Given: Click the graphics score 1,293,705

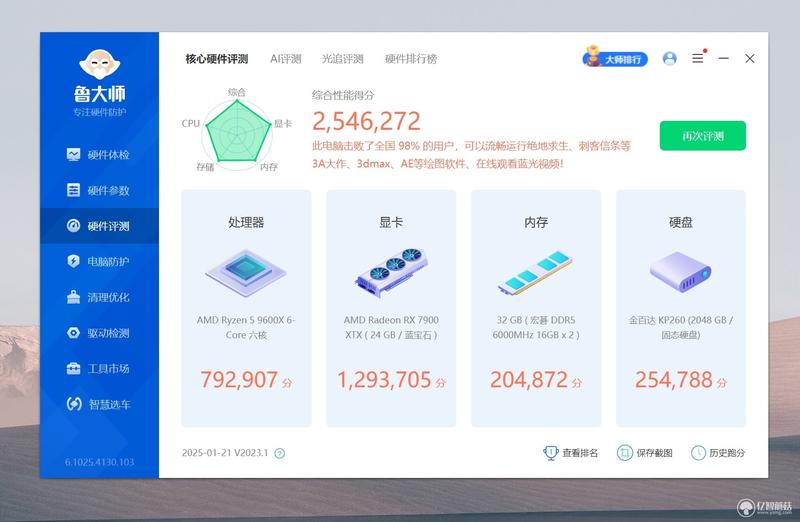Looking at the screenshot, I should (384, 380).
